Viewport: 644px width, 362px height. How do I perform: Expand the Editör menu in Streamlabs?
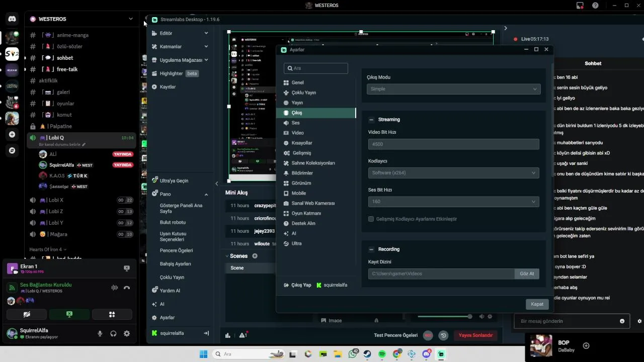(x=180, y=33)
